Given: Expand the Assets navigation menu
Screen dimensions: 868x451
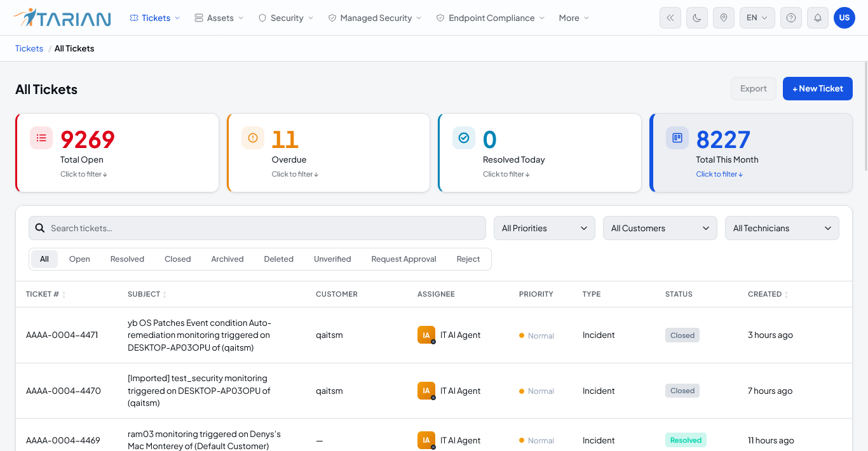Looking at the screenshot, I should pyautogui.click(x=219, y=18).
